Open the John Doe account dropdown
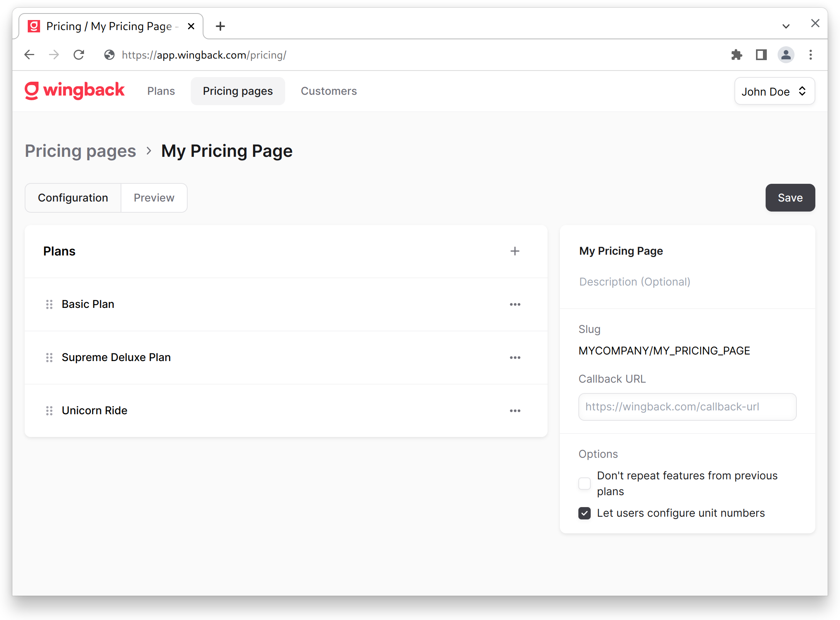Image resolution: width=840 pixels, height=620 pixels. point(774,91)
